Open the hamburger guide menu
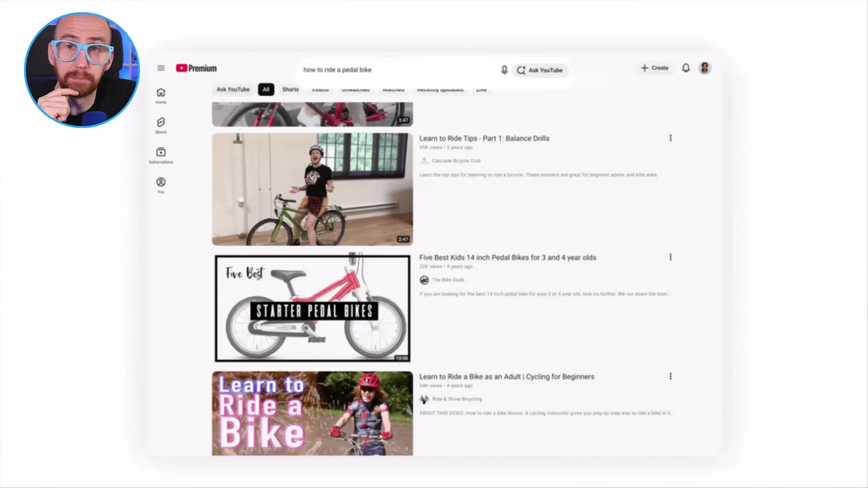The image size is (868, 488). 161,68
